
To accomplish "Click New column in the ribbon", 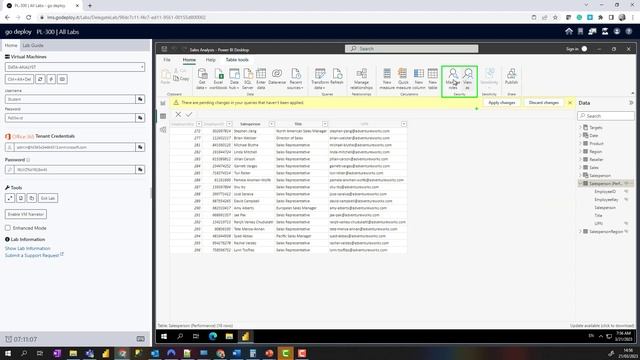I will [x=419, y=78].
